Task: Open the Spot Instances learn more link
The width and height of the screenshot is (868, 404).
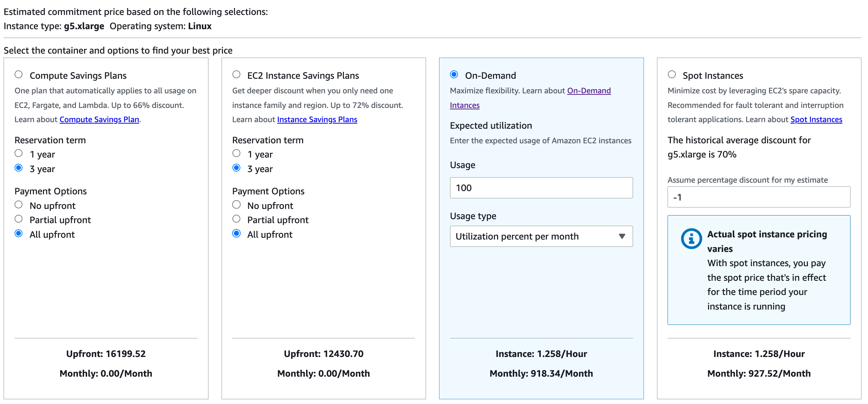Action: click(x=816, y=119)
